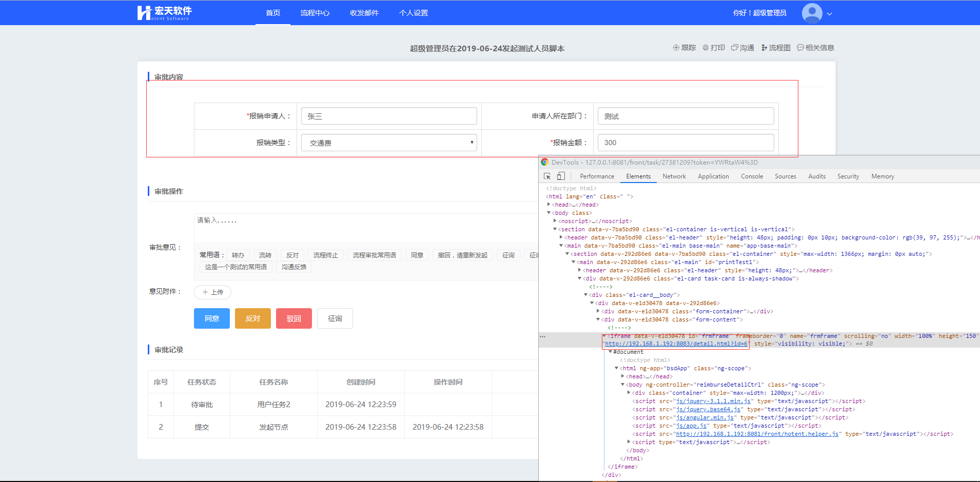980x482 pixels.
Task: Switch to DevTools Sources tab
Action: (x=786, y=176)
